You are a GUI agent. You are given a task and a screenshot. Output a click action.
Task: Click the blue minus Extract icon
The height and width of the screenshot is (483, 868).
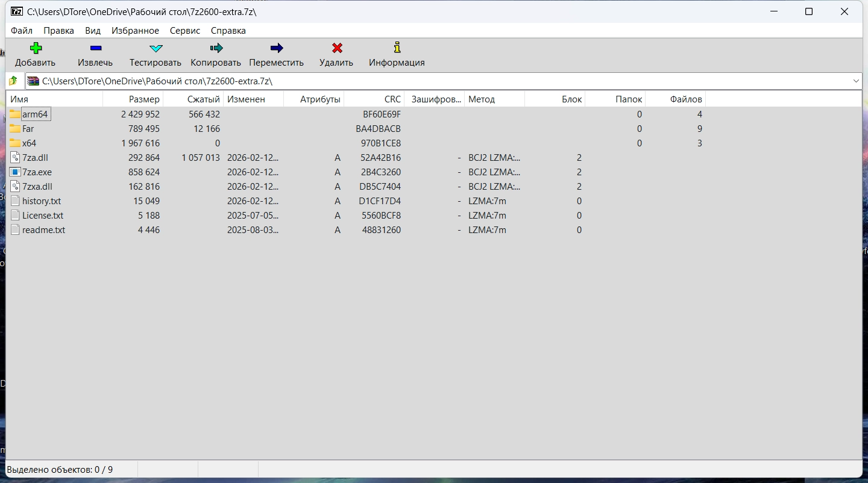click(96, 48)
